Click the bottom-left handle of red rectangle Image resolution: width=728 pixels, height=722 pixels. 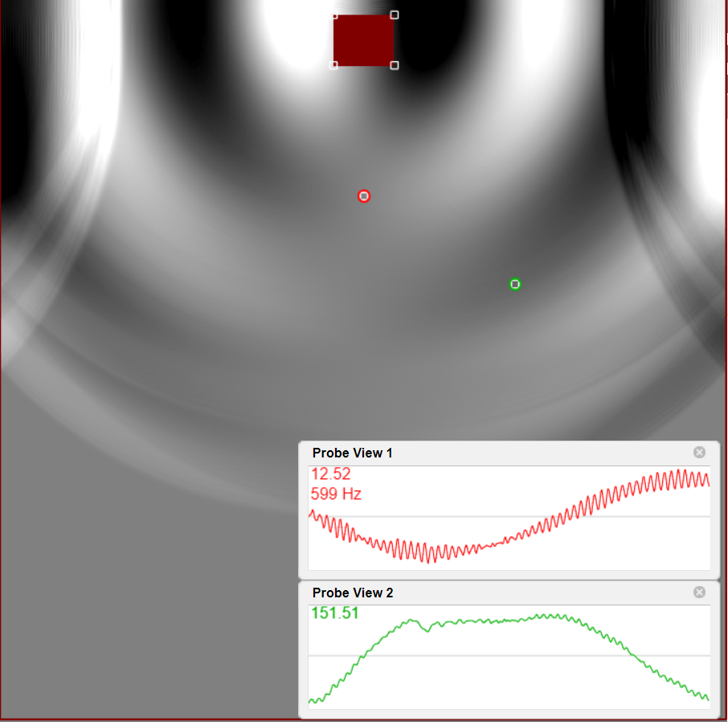coord(333,65)
